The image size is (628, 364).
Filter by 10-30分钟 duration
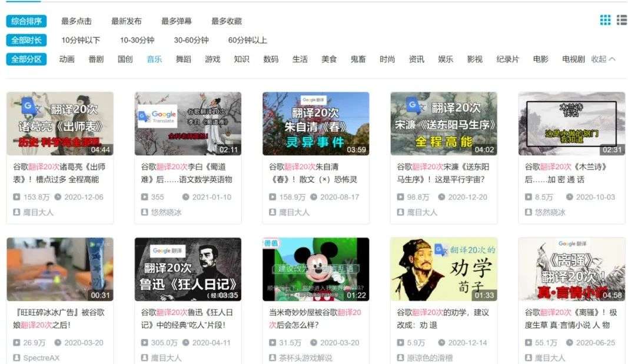point(137,40)
